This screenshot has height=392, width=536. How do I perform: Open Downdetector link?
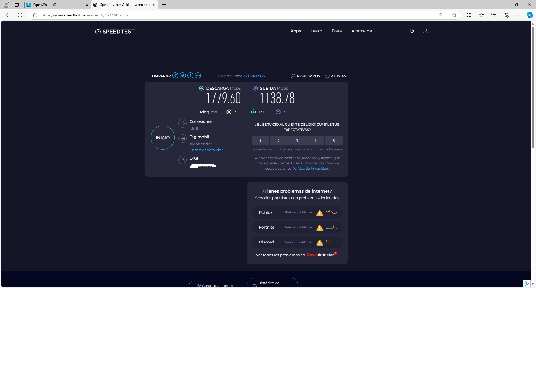pos(322,255)
